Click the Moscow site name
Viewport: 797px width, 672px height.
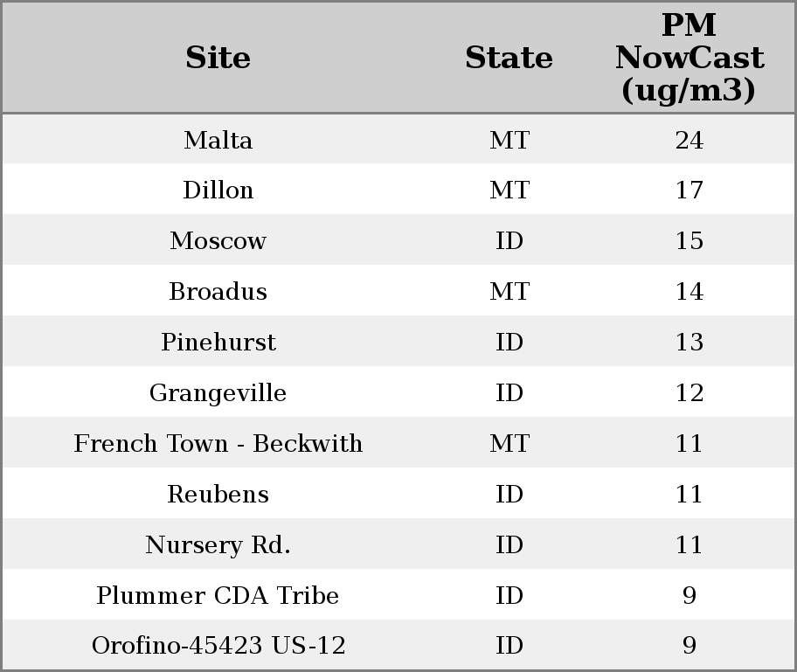tap(218, 241)
